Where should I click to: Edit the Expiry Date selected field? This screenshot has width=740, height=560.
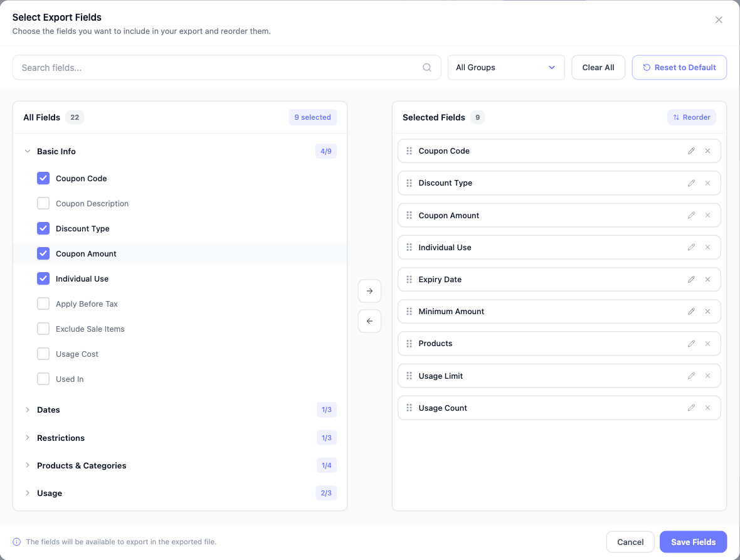click(x=691, y=279)
